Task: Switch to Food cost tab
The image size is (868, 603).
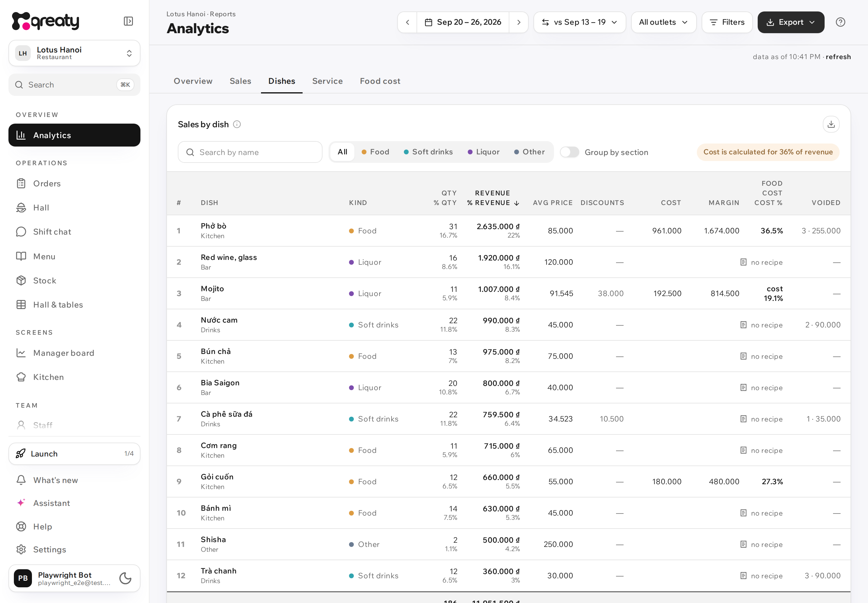Action: tap(380, 81)
